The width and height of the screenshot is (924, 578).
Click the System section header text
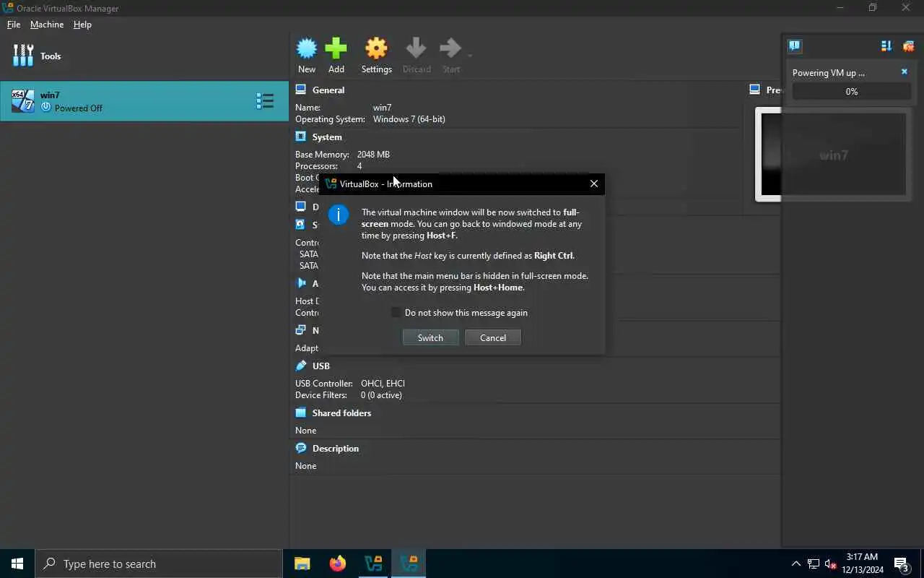pos(327,137)
